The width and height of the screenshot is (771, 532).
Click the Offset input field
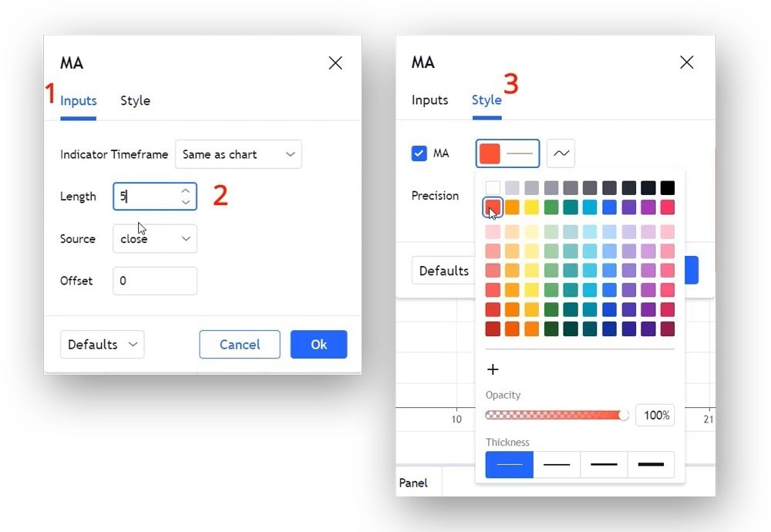pos(155,281)
